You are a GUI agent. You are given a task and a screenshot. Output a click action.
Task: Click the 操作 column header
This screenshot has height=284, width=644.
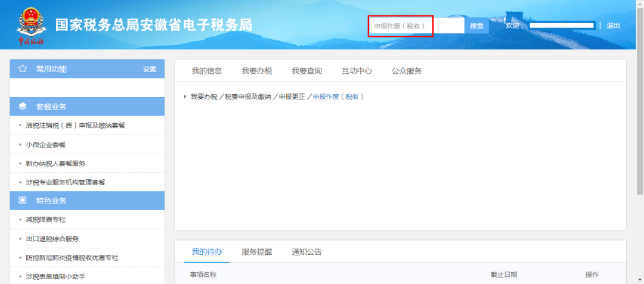592,274
